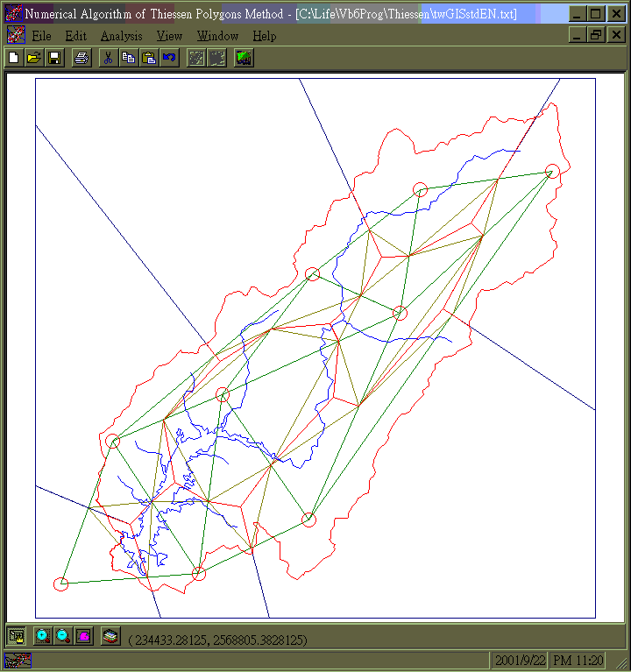
Task: Open the layers stack icon
Action: coord(110,636)
